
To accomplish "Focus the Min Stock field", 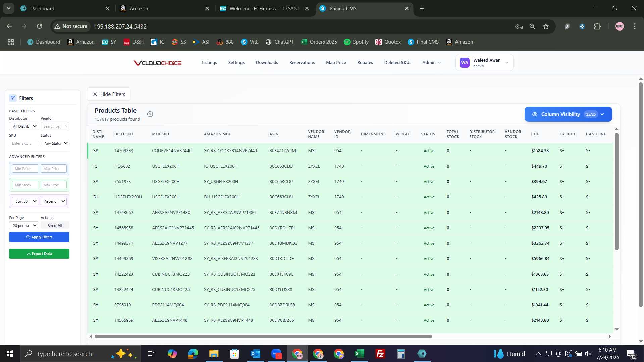I will pos(25,185).
